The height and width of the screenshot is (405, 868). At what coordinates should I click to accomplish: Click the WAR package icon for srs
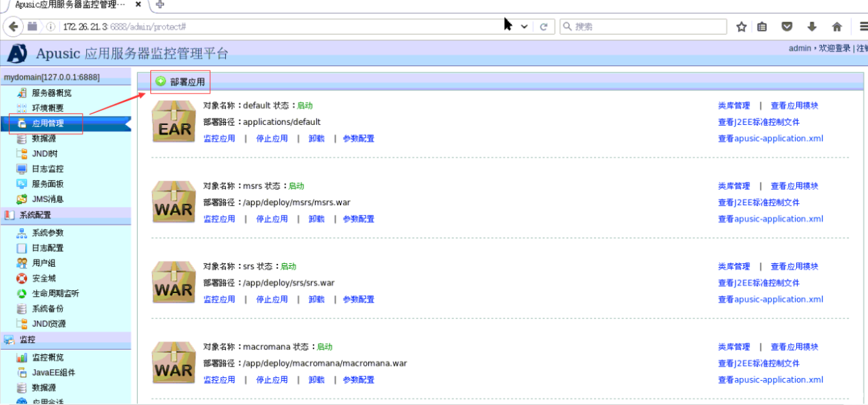click(x=173, y=283)
